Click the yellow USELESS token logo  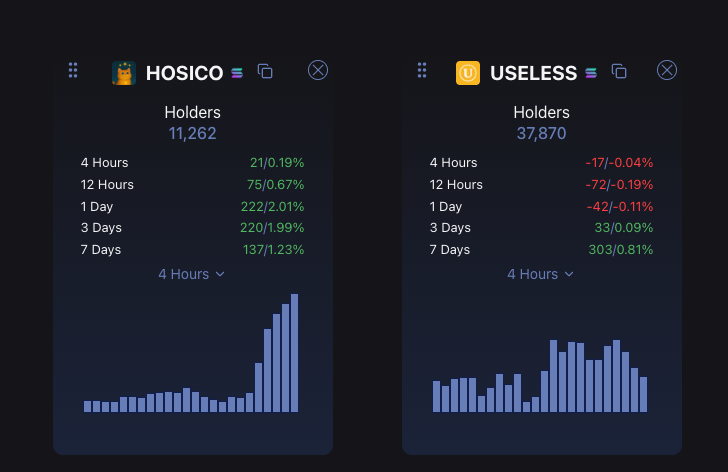(x=468, y=73)
